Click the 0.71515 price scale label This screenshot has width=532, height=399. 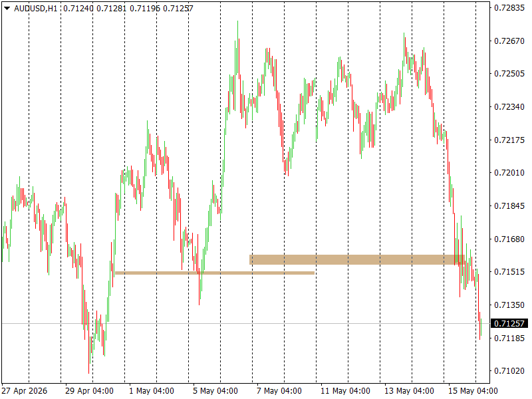(509, 272)
